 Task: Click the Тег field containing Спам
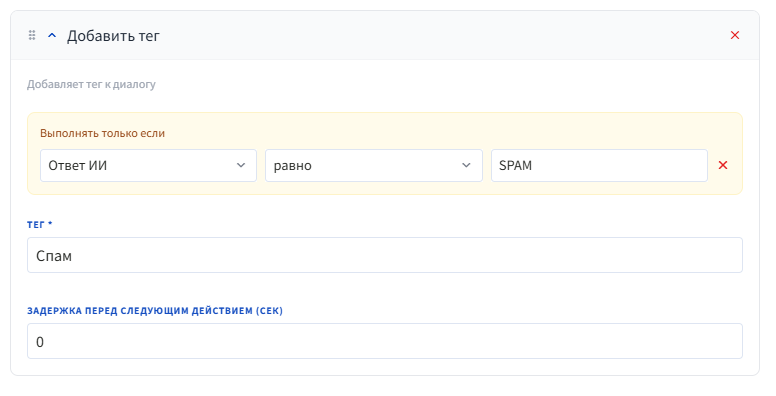tap(385, 255)
